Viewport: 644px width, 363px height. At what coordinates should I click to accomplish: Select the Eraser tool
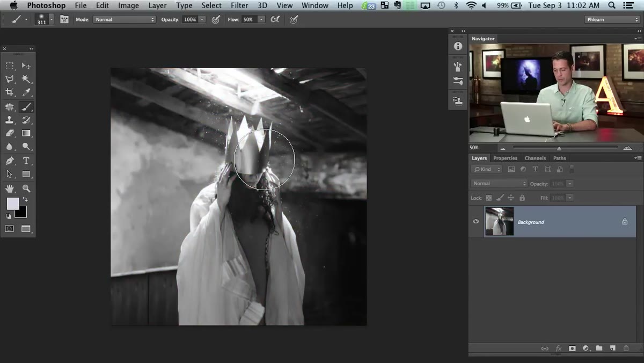click(x=10, y=133)
